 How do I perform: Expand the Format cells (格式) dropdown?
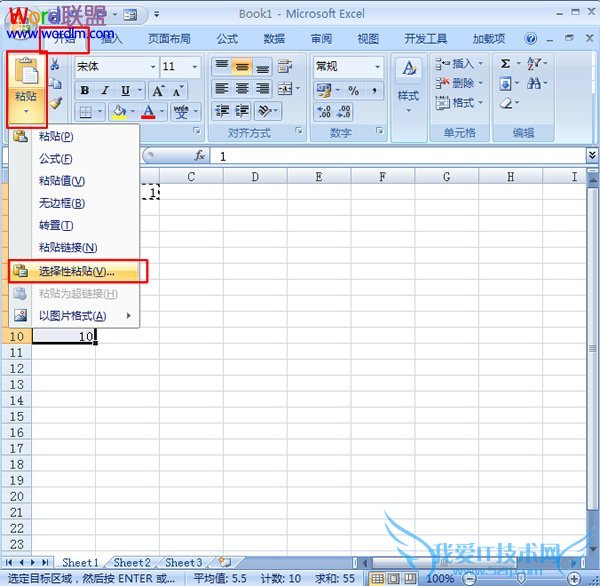click(481, 103)
